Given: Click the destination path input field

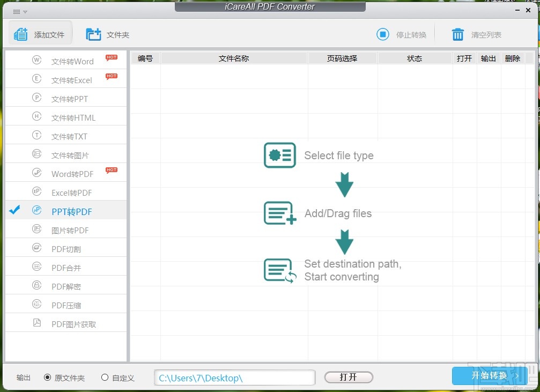Looking at the screenshot, I should pyautogui.click(x=234, y=378).
